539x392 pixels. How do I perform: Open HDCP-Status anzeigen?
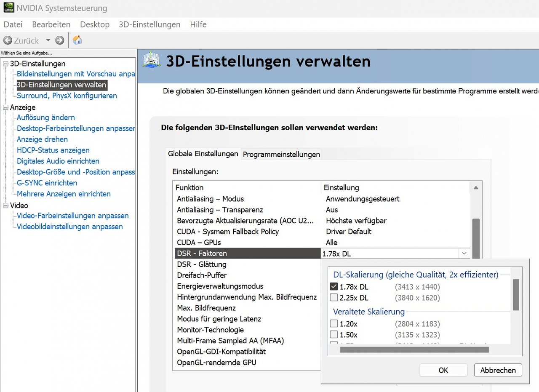(53, 150)
